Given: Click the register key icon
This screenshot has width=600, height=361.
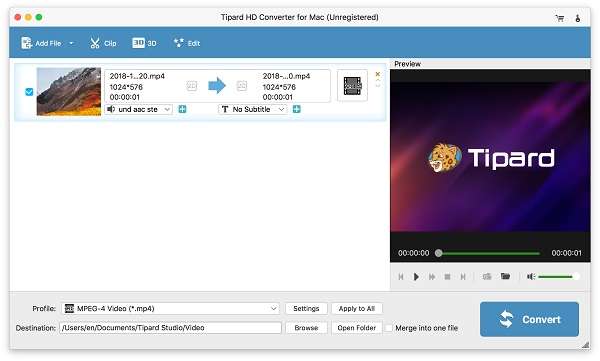Looking at the screenshot, I should (x=578, y=18).
